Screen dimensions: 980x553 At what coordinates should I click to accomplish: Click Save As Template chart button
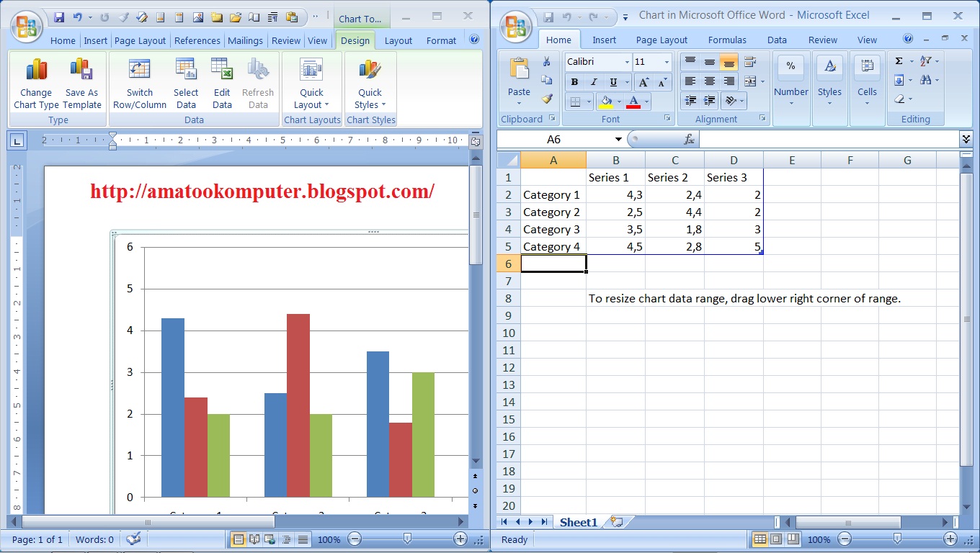tap(82, 84)
